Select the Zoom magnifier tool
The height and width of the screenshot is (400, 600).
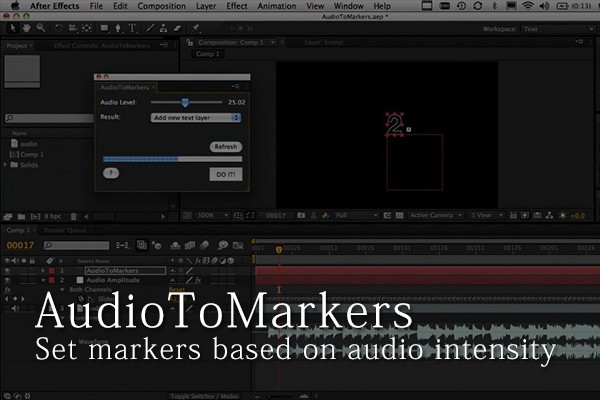point(41,28)
